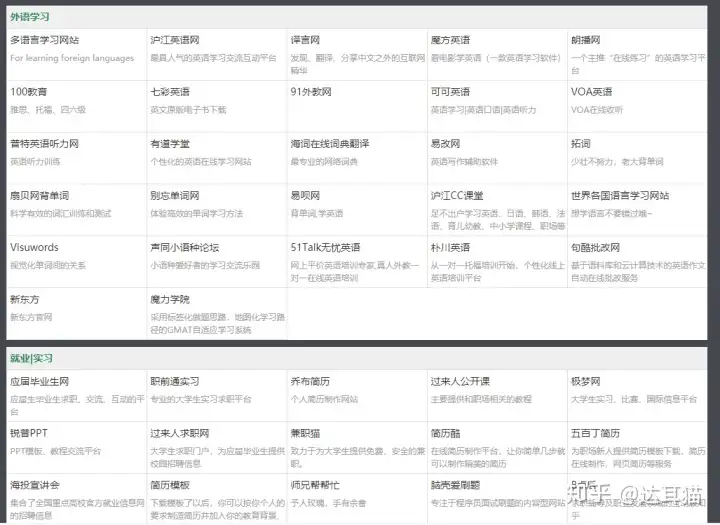Open the 朗播网 link
This screenshot has width=720, height=525.
pyautogui.click(x=585, y=40)
